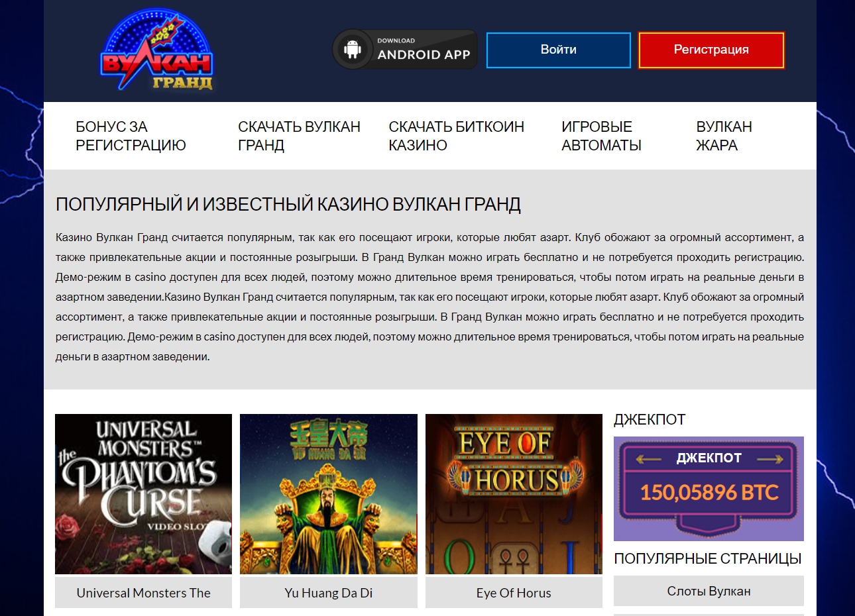The image size is (855, 616).
Task: Open Скачать Биткоин Казино menu item
Action: [456, 136]
